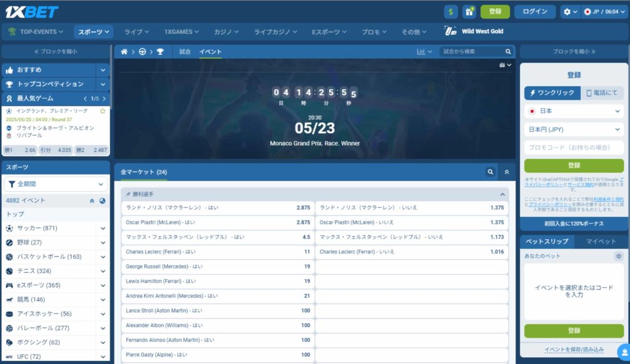
Task: Show previous popular game arrow
Action: (85, 98)
